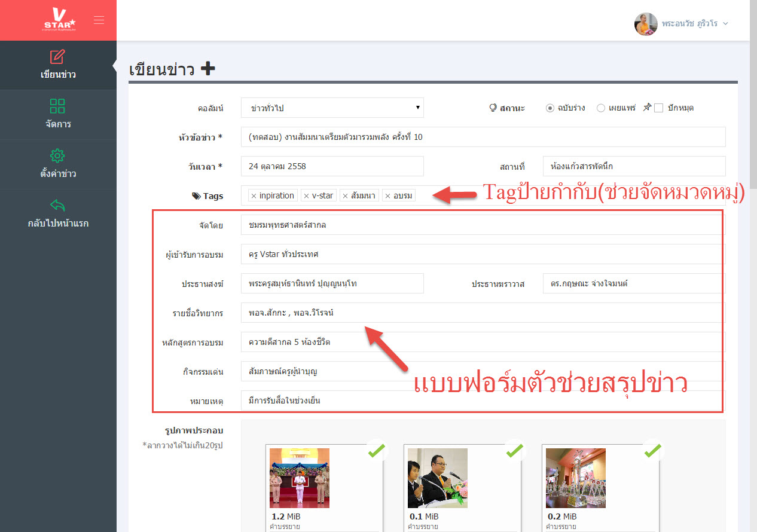The image size is (757, 532).
Task: Open จัดการ in the sidebar
Action: point(58,114)
